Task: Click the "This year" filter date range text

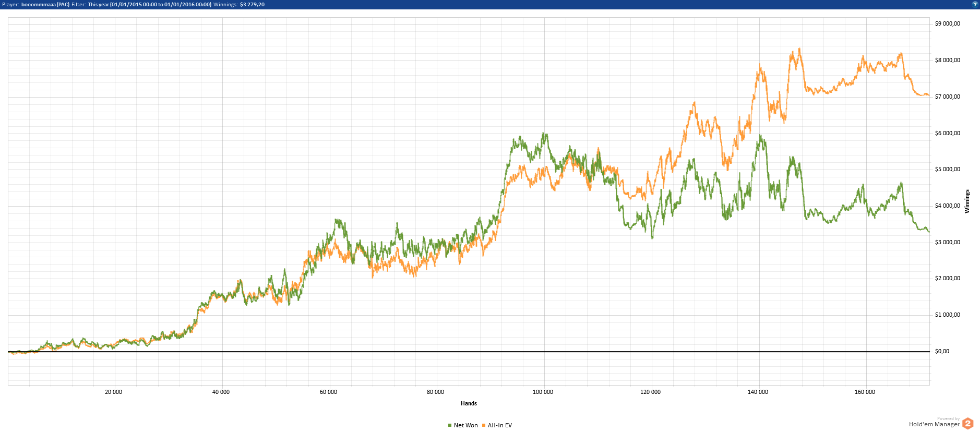Action: tap(150, 4)
